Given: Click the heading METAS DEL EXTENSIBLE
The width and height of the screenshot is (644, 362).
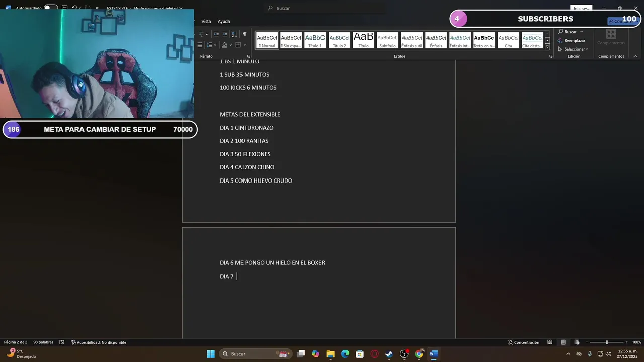Looking at the screenshot, I should tap(250, 114).
